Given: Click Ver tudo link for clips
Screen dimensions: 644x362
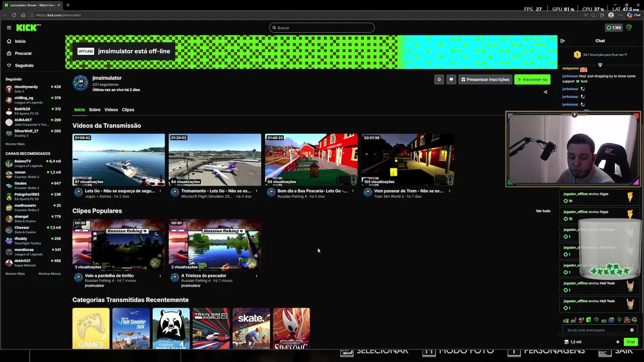Looking at the screenshot, I should [x=543, y=211].
